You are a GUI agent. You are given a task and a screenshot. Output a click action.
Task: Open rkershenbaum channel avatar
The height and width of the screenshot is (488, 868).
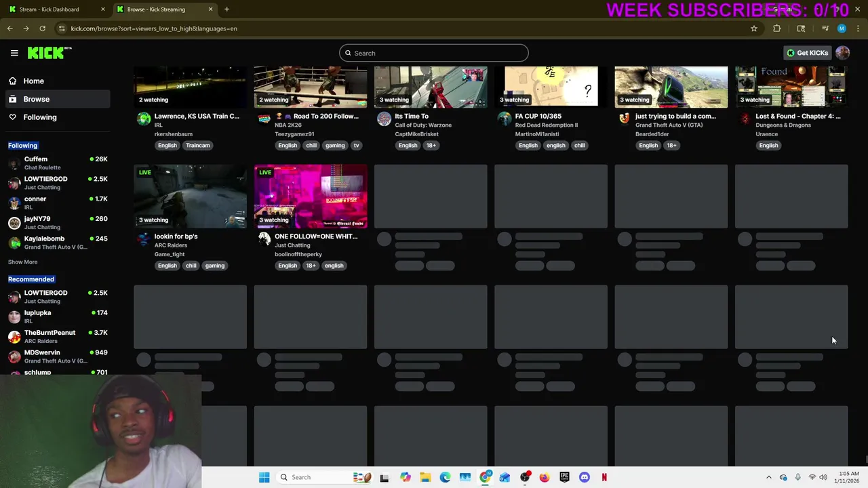[144, 119]
